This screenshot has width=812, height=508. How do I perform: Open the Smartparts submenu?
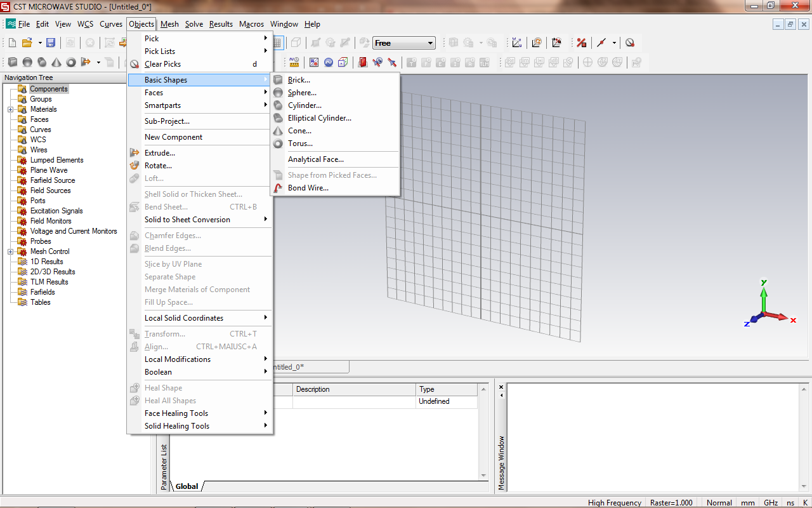(200, 105)
